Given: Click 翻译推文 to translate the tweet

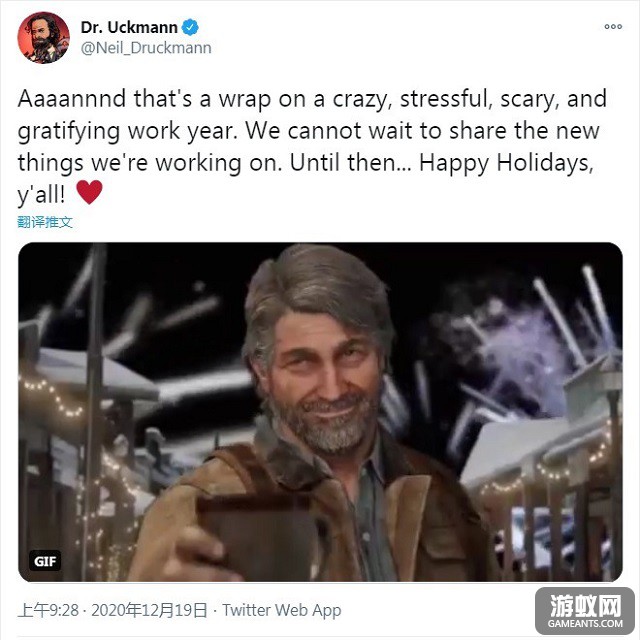Looking at the screenshot, I should 45,222.
